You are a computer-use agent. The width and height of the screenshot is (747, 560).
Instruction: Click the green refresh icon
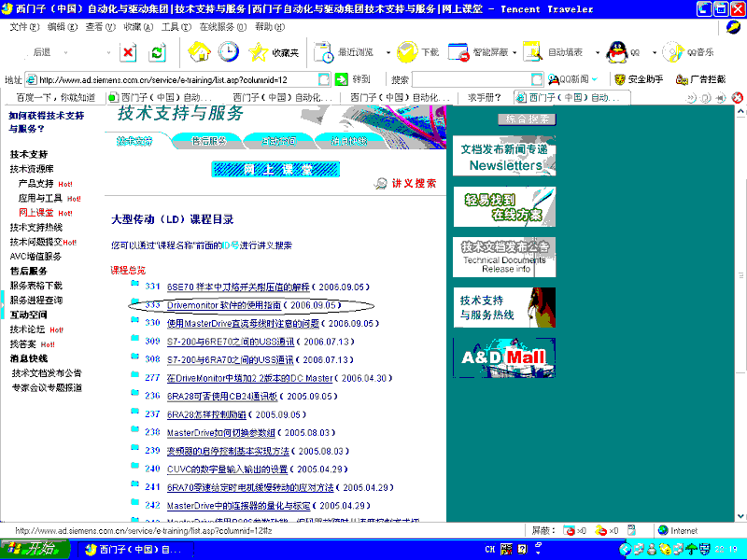157,52
